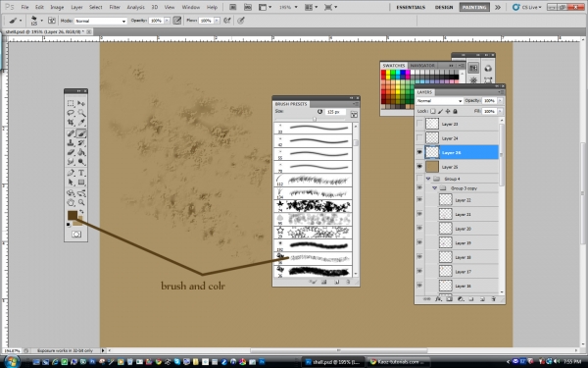Switch to the Painting workspace
This screenshot has height=368, width=588.
click(x=474, y=7)
